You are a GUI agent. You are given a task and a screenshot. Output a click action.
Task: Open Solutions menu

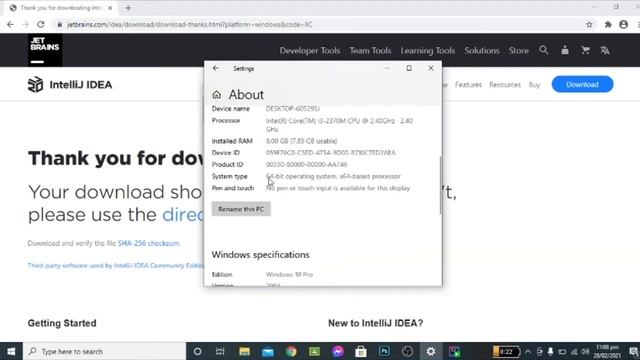482,51
